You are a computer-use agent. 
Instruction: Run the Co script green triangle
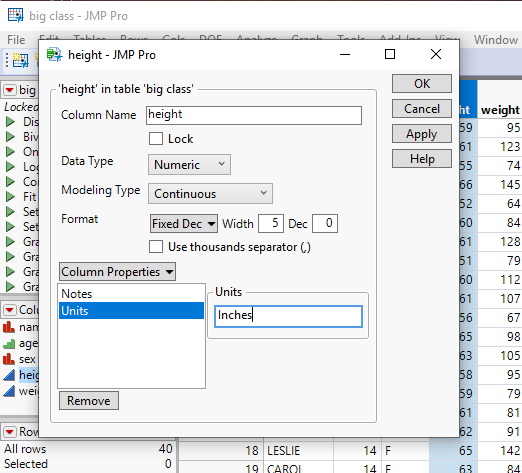pyautogui.click(x=10, y=182)
